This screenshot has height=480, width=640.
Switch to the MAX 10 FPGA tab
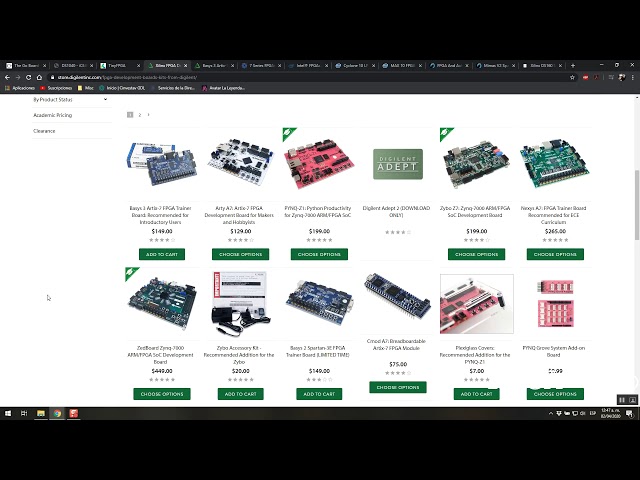click(401, 65)
